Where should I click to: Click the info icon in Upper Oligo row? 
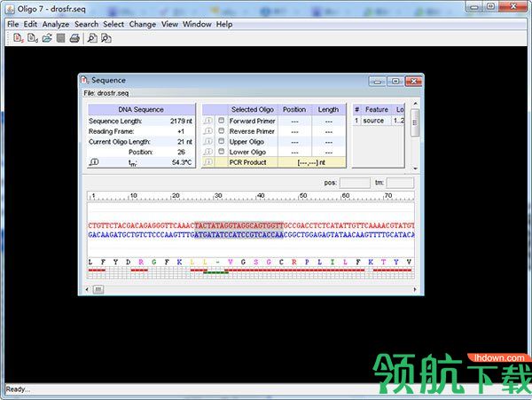[208, 142]
